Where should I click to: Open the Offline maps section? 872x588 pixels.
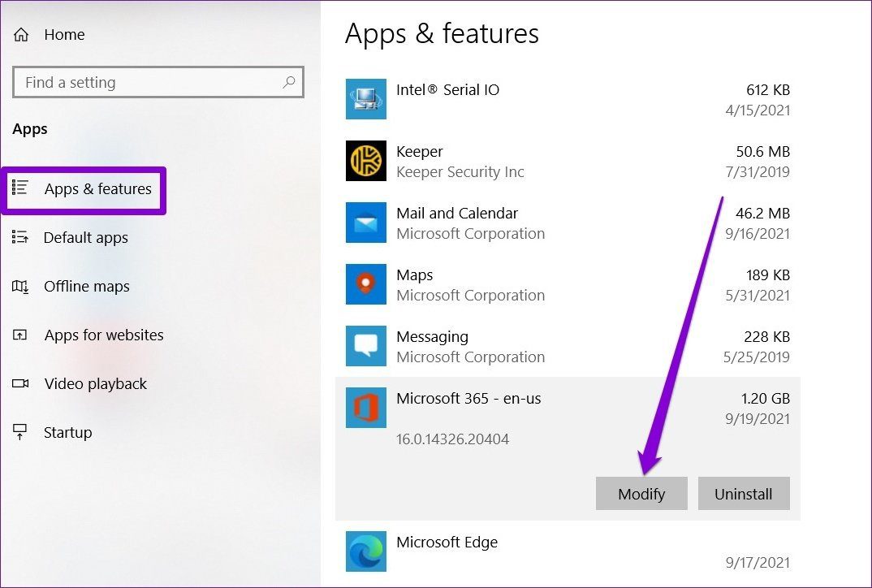87,287
